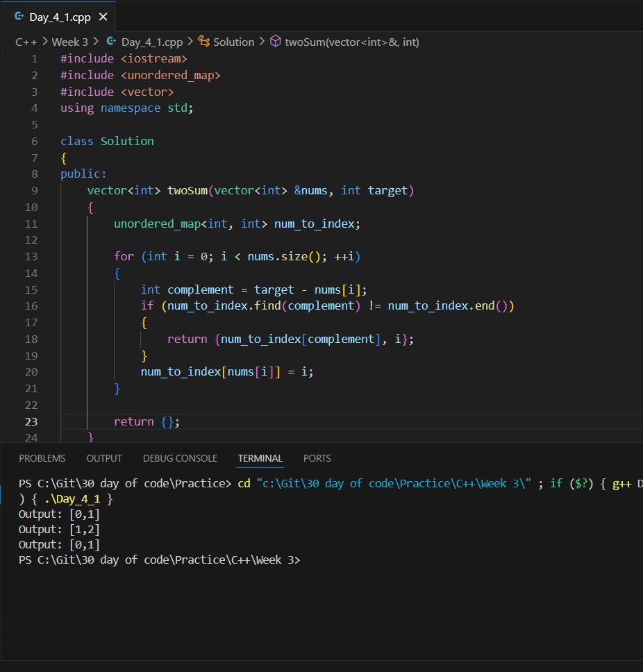The image size is (643, 672).
Task: Open the C++ breadcrumb folder
Action: point(26,42)
